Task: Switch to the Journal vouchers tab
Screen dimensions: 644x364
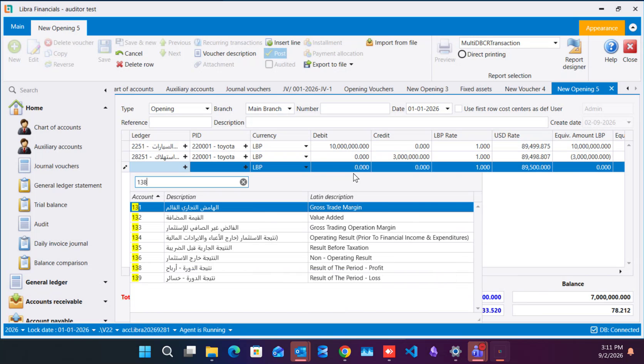Action: coord(248,89)
